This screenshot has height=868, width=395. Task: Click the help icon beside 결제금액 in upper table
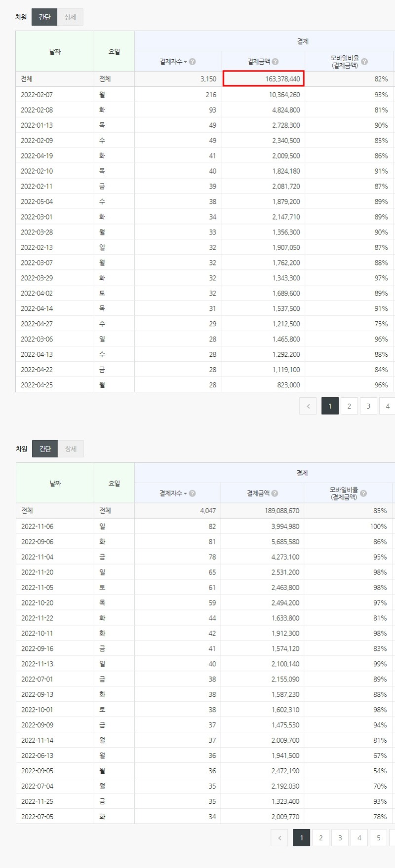coord(276,62)
